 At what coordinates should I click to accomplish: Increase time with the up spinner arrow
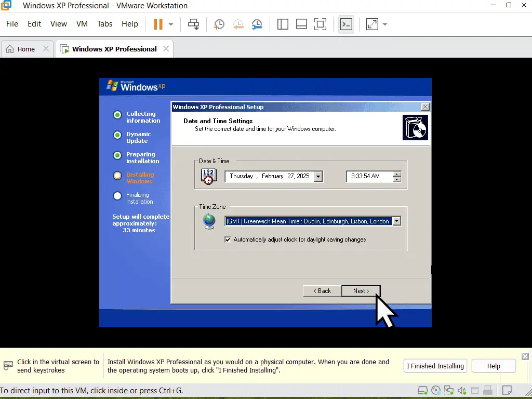397,174
